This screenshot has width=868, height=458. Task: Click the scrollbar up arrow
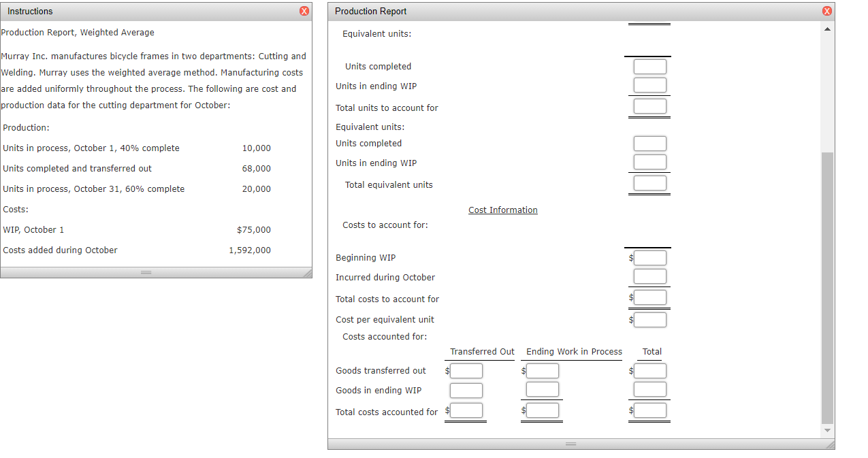[827, 29]
